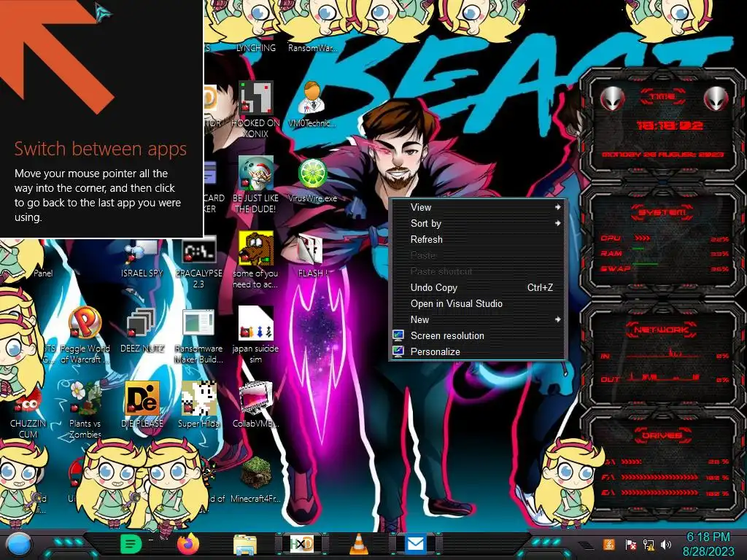
Task: Select the ISRAEL SPY desktop shortcut
Action: tap(142, 252)
